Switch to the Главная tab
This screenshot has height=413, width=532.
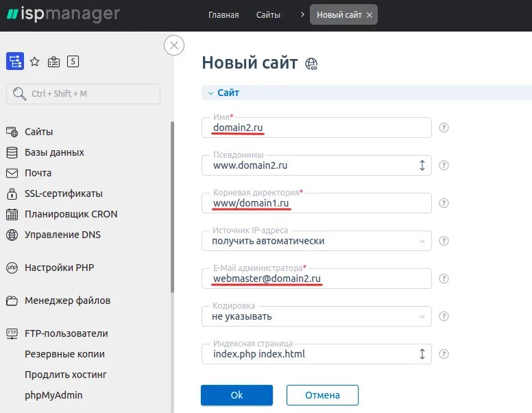[223, 14]
